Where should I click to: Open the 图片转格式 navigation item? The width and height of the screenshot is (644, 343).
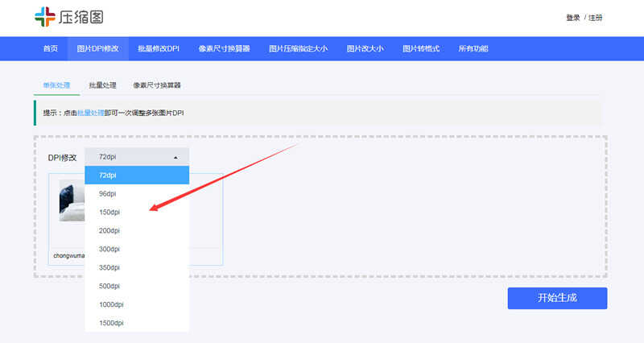point(421,48)
